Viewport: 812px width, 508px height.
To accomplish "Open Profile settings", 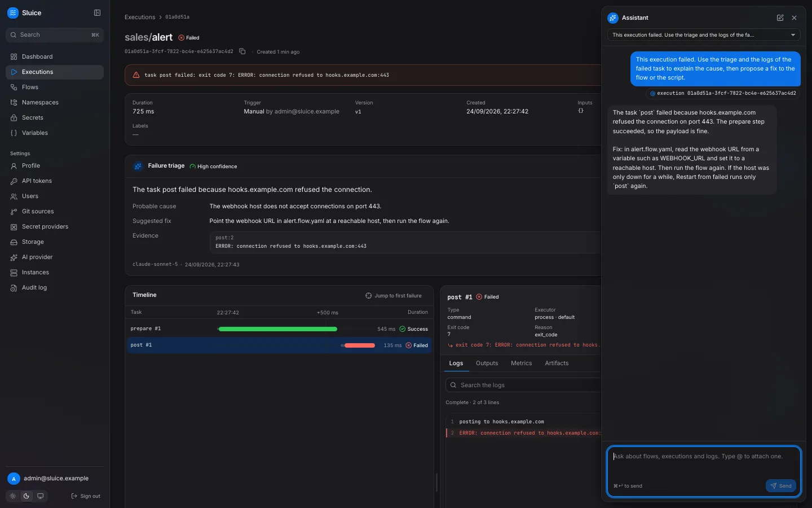I will (x=55, y=165).
